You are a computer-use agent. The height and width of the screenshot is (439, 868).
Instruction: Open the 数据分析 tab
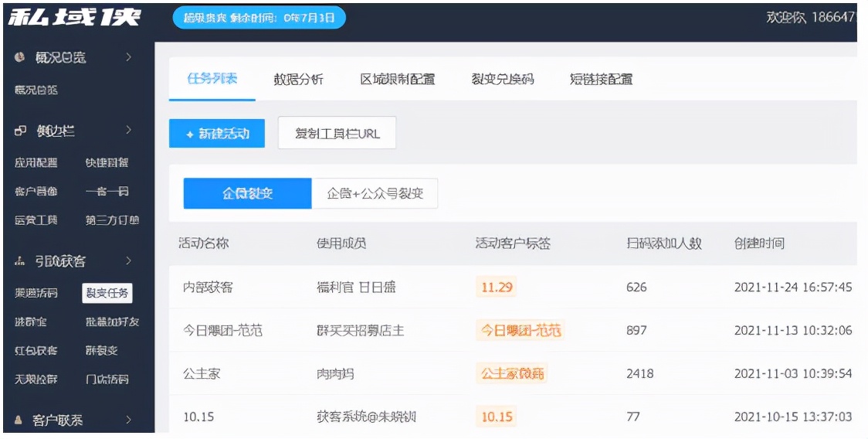tap(298, 80)
